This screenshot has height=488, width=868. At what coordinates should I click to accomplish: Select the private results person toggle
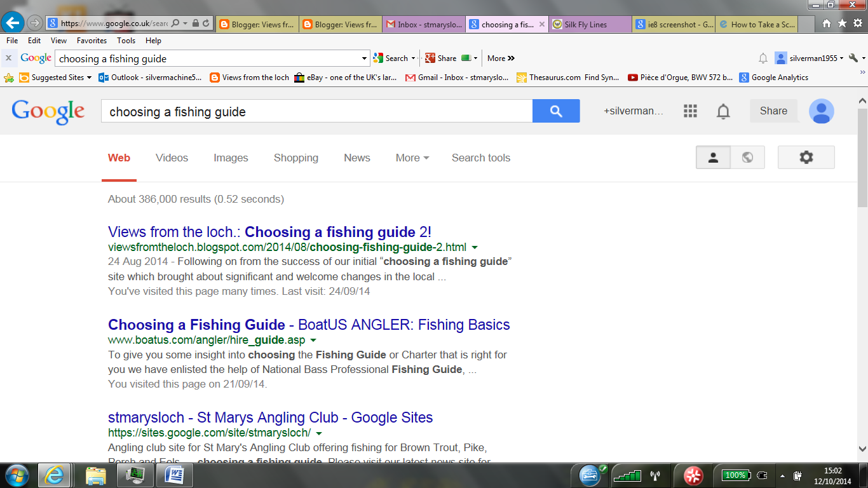tap(713, 158)
